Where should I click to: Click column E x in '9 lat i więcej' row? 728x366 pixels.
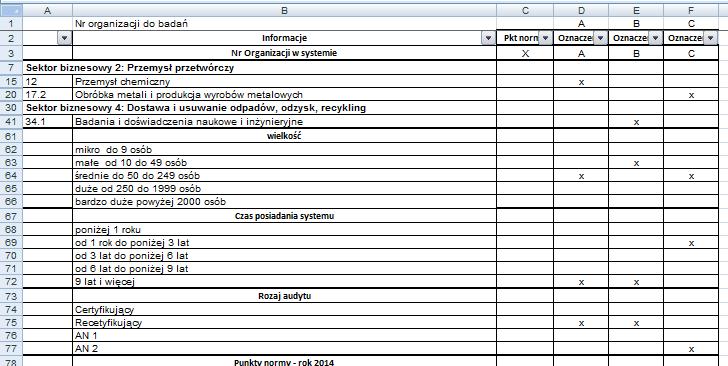pos(636,282)
